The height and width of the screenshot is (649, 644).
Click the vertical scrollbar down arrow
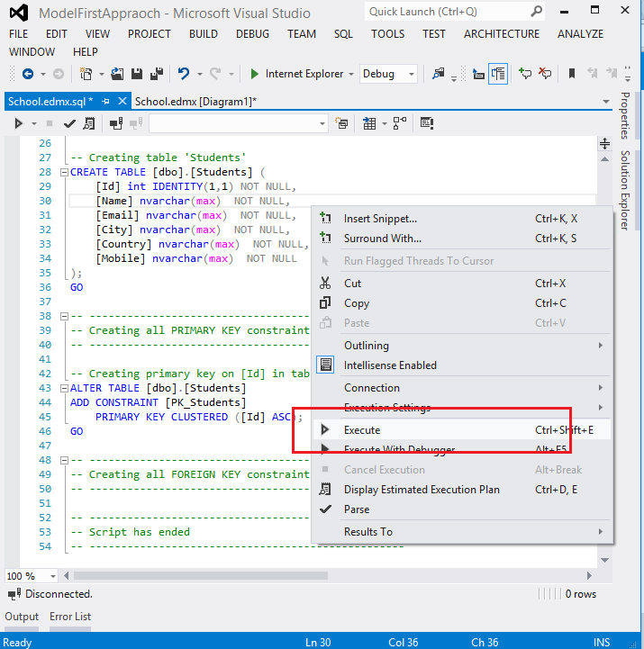[x=604, y=560]
